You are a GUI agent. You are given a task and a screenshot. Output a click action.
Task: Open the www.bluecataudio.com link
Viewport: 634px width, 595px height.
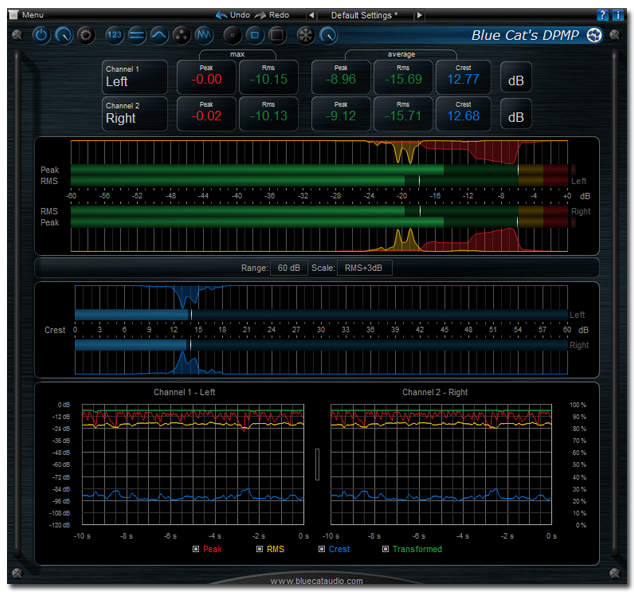[x=317, y=581]
